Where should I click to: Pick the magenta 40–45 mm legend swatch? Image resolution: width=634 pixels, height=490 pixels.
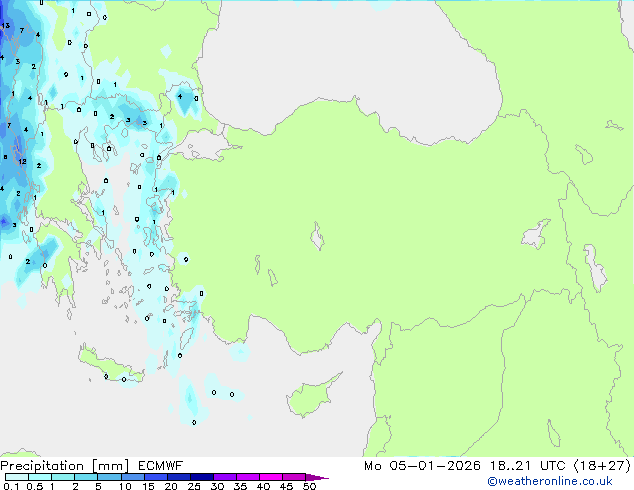point(271,477)
